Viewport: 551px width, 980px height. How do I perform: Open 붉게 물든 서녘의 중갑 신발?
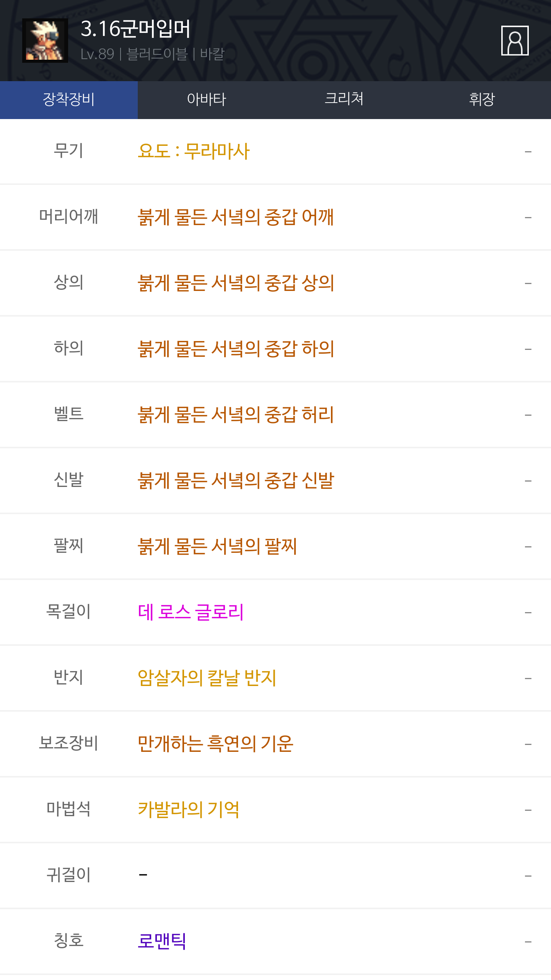[x=236, y=480]
